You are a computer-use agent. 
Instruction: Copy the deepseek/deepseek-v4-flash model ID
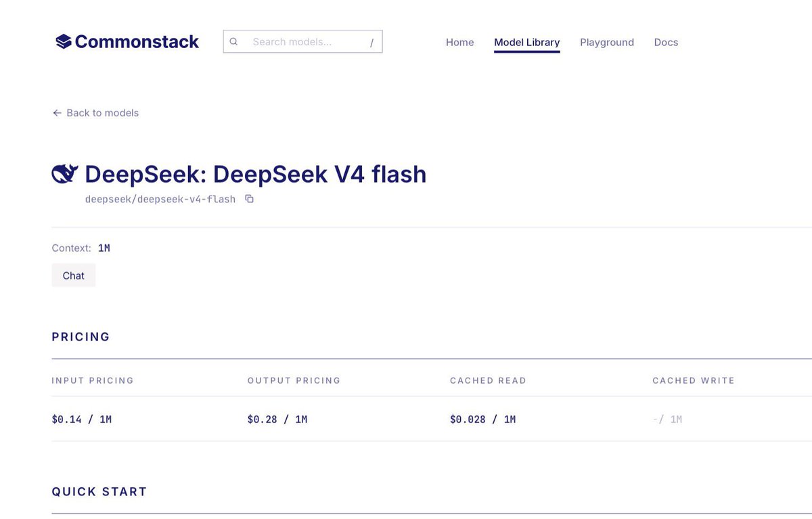pyautogui.click(x=249, y=199)
